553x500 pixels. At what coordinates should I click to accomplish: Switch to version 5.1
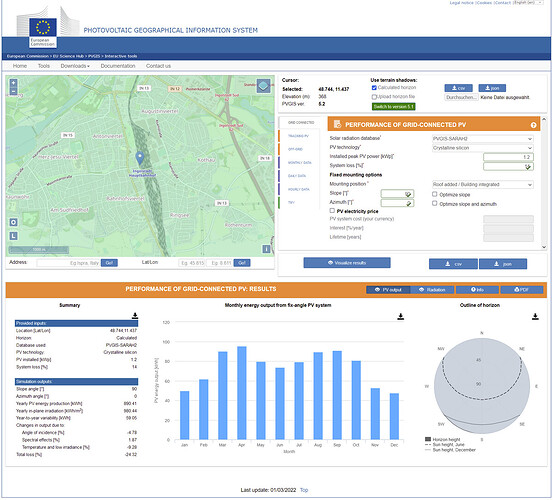coord(394,106)
